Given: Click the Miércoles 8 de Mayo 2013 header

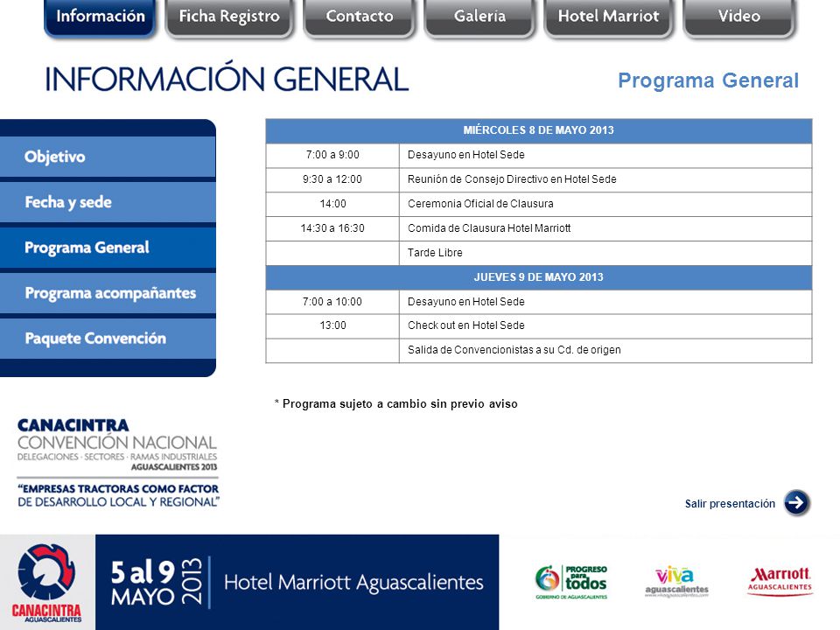Looking at the screenshot, I should [x=539, y=130].
